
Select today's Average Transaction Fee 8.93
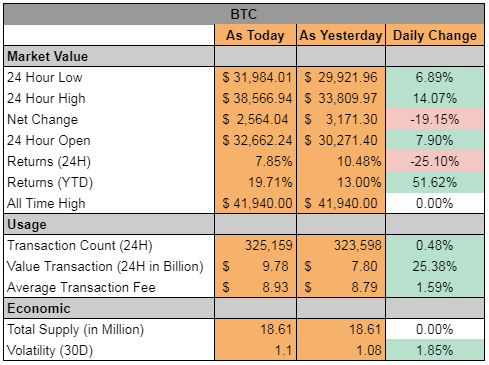coord(255,287)
